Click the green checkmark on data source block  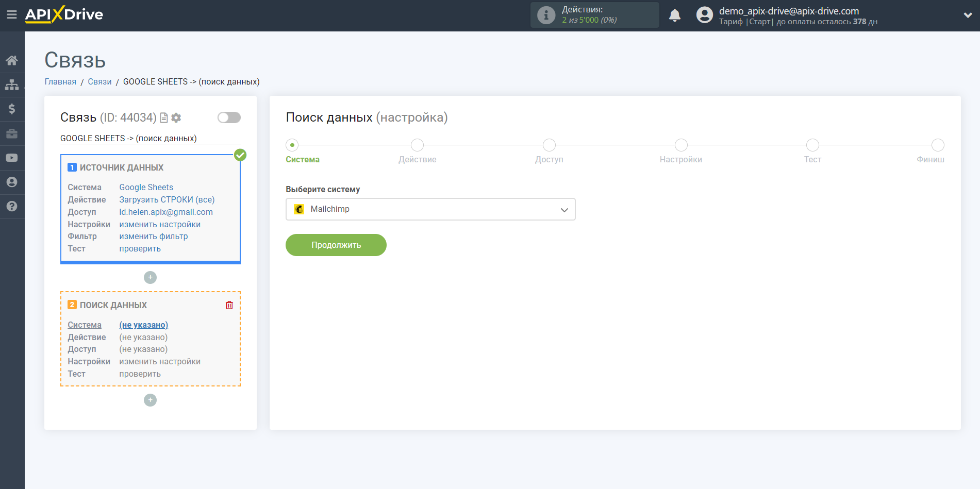click(240, 155)
